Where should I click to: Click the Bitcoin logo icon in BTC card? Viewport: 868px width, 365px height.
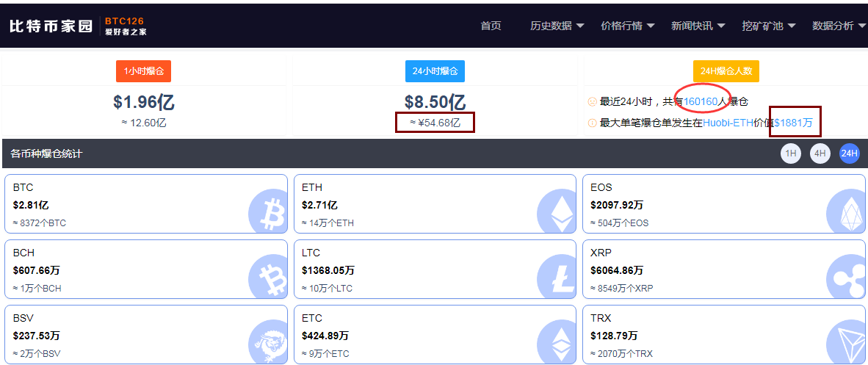tap(269, 213)
